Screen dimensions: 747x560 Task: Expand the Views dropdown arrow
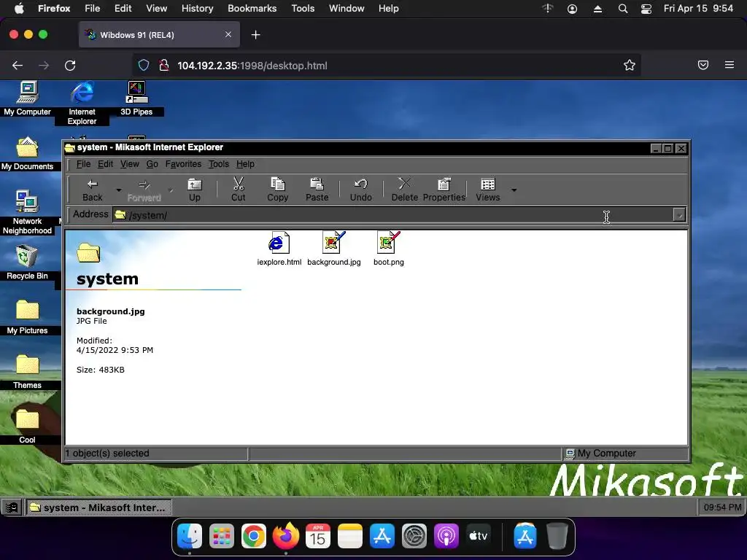click(514, 190)
